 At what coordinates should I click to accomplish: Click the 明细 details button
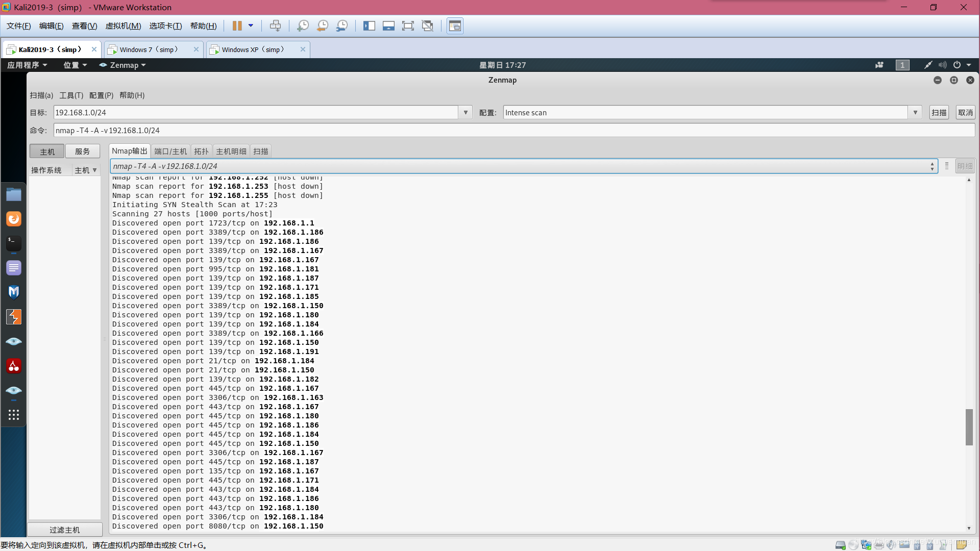[965, 166]
